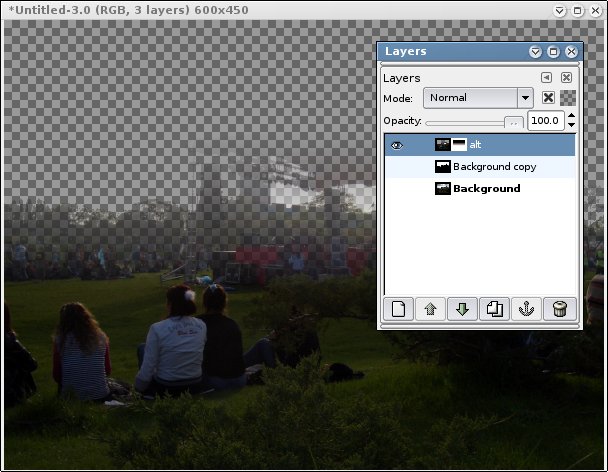This screenshot has width=608, height=472.
Task: Click the alt layer's mask thumbnail
Action: tap(460, 145)
